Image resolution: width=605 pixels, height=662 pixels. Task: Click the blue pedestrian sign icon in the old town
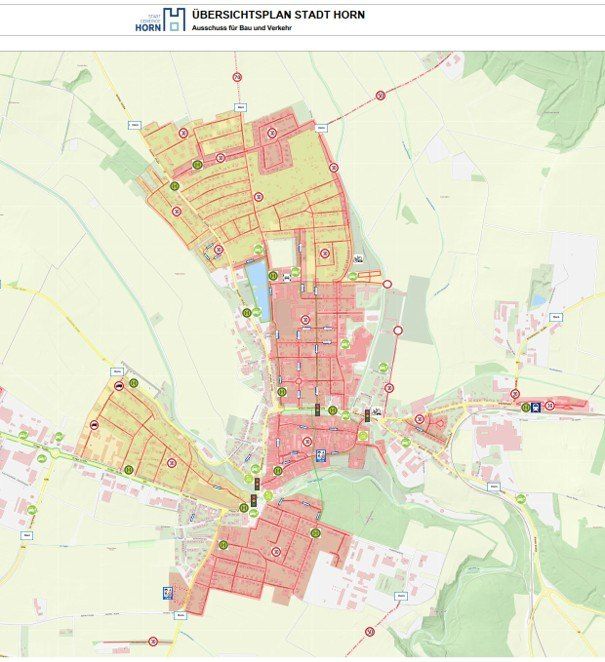click(321, 455)
